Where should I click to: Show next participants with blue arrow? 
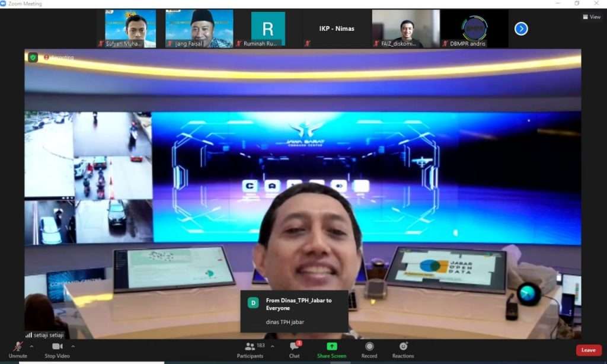click(x=521, y=28)
